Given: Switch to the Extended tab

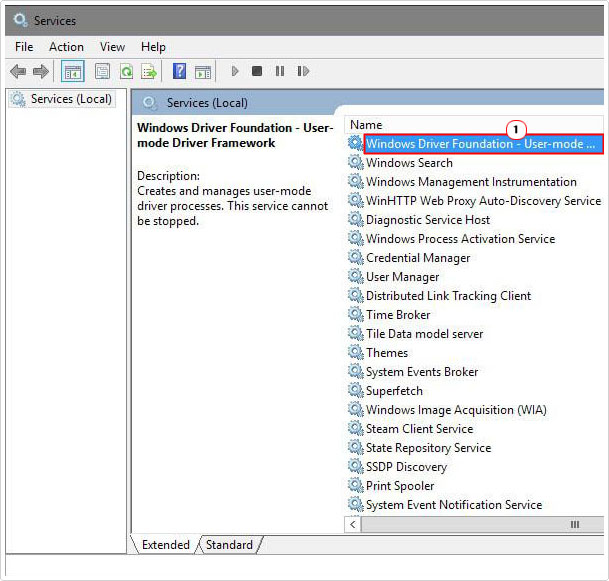Looking at the screenshot, I should click(166, 545).
